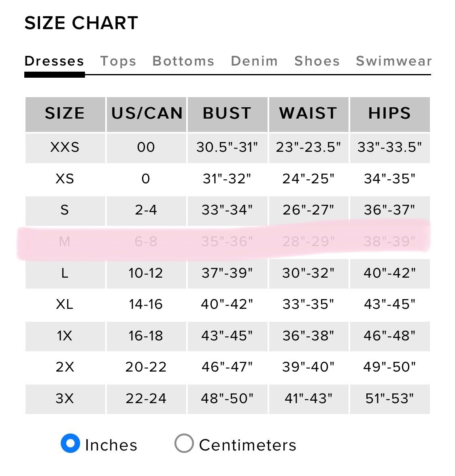Select the Denim tab
The image size is (455, 476).
tap(254, 61)
